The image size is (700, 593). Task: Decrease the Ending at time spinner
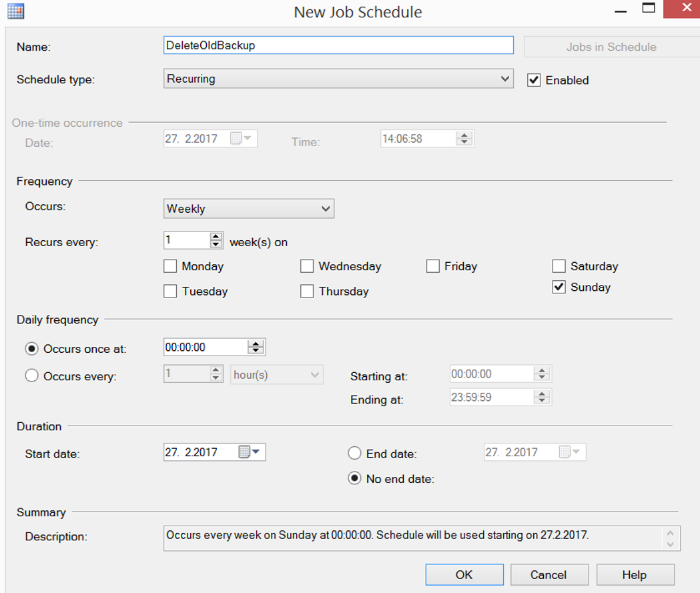click(542, 401)
